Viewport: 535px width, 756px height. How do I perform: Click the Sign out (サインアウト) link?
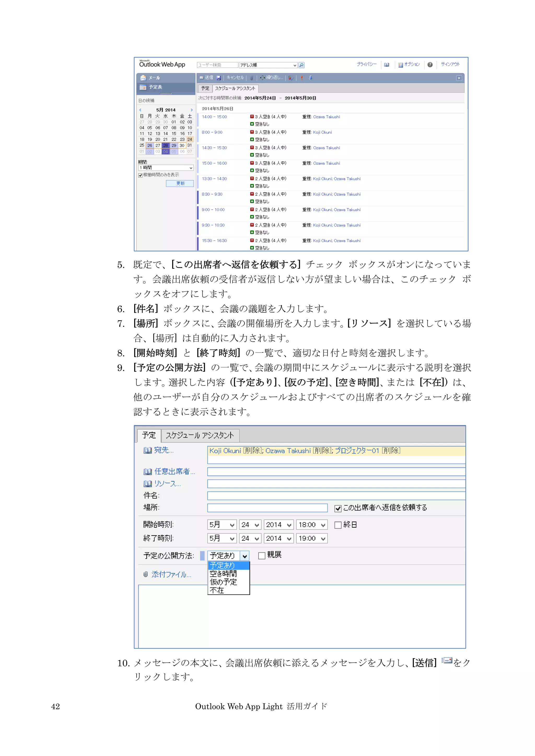[450, 64]
